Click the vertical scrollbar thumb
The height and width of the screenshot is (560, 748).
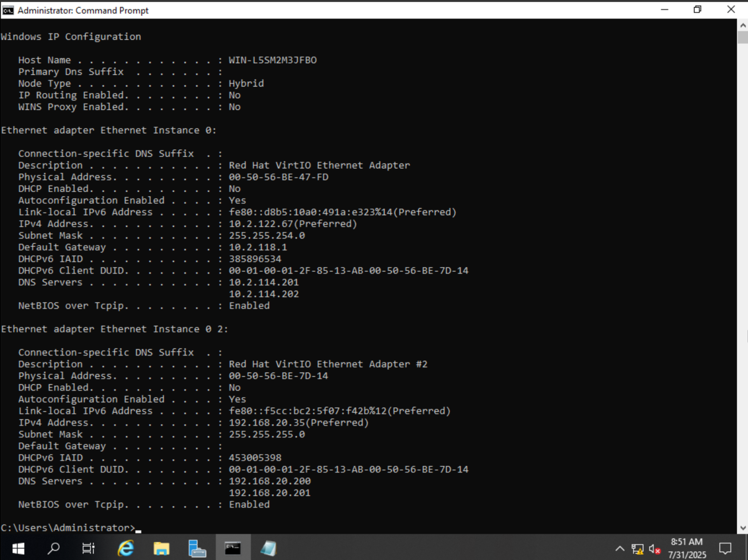743,37
